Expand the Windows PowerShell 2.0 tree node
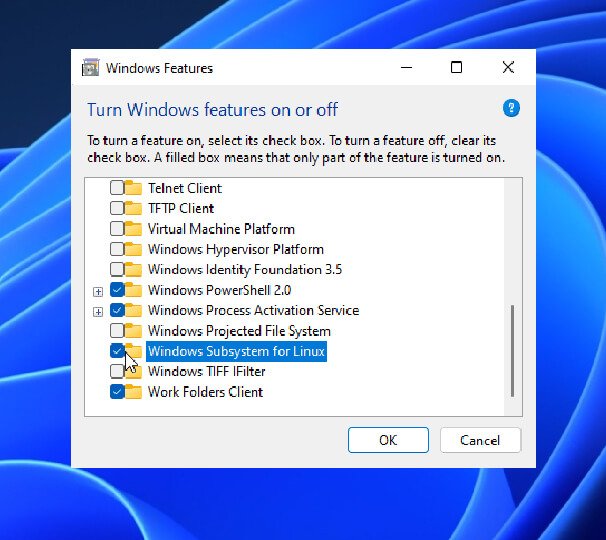606x540 pixels. click(x=98, y=291)
